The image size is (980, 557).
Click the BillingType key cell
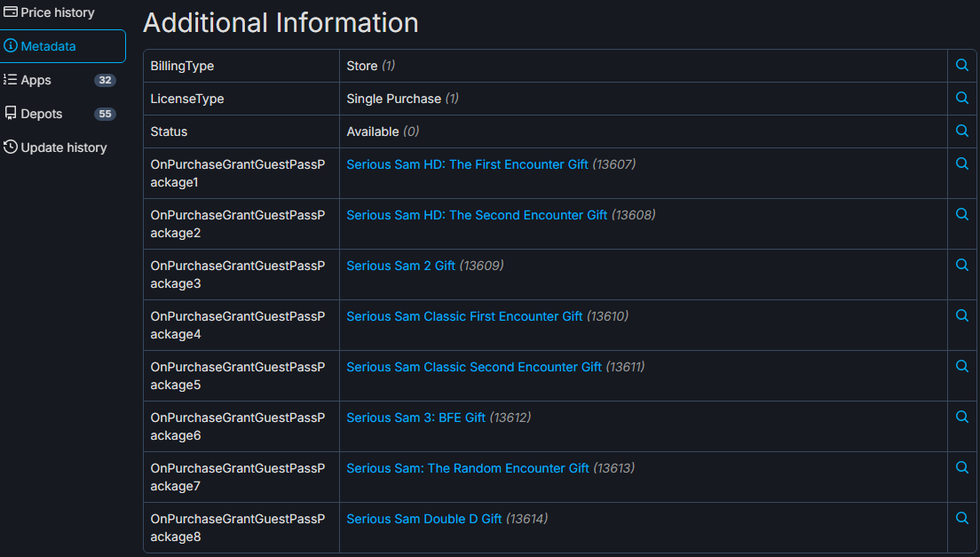pos(241,66)
